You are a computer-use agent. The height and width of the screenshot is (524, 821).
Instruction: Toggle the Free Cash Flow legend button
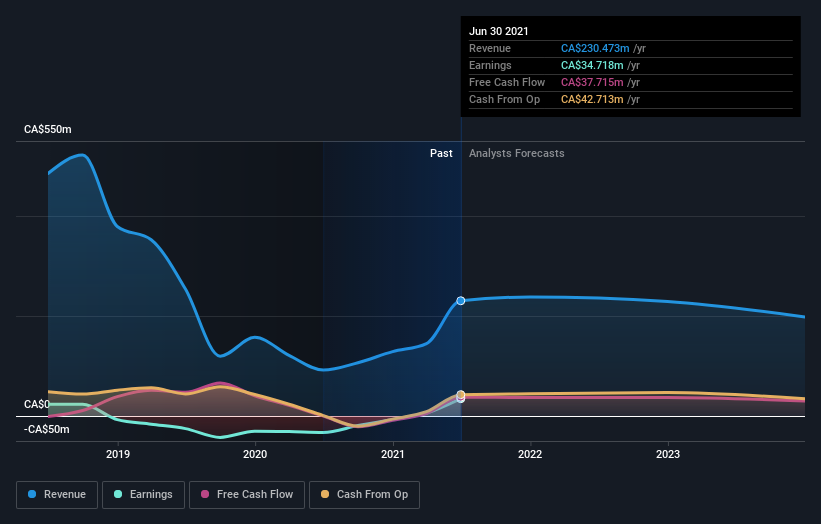pyautogui.click(x=247, y=495)
